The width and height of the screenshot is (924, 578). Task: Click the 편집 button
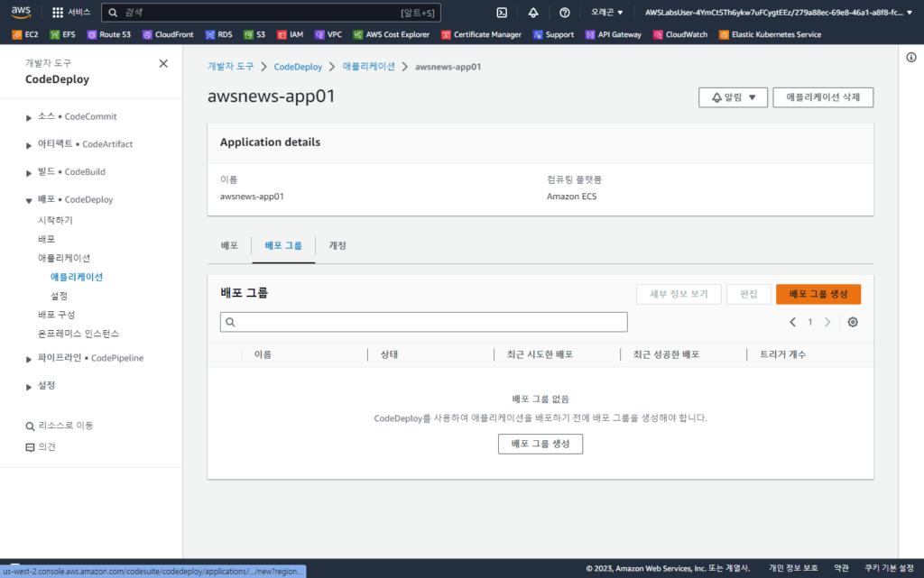pyautogui.click(x=748, y=294)
